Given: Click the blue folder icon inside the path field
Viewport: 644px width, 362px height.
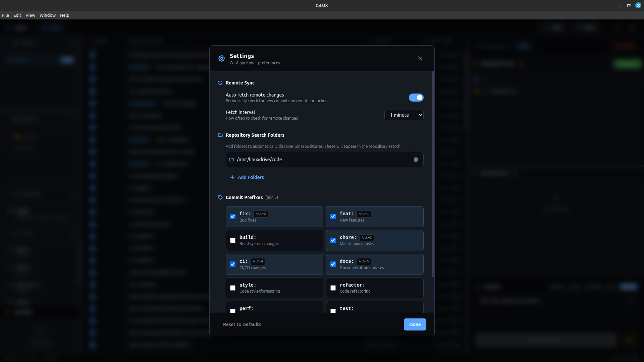Looking at the screenshot, I should [x=231, y=160].
